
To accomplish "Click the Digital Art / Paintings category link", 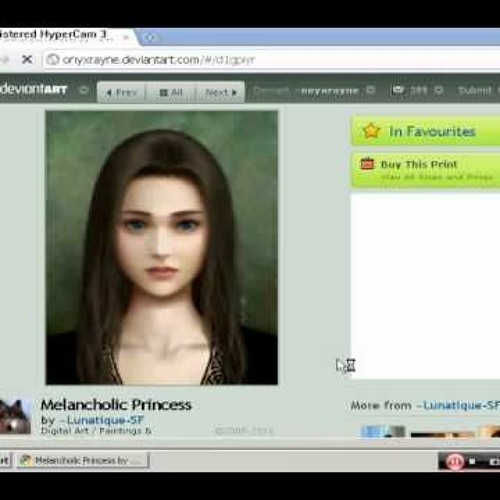I will tap(96, 431).
